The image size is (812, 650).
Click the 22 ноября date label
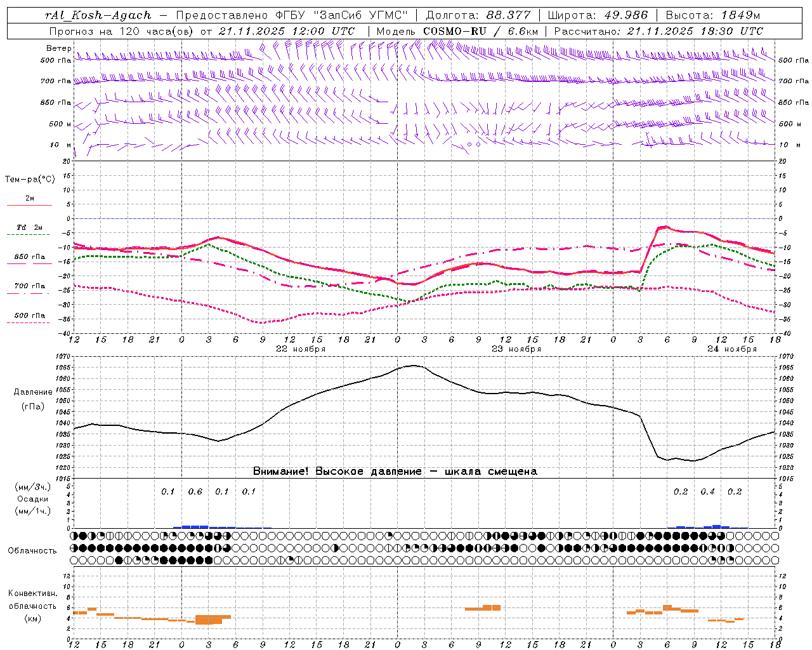[300, 349]
